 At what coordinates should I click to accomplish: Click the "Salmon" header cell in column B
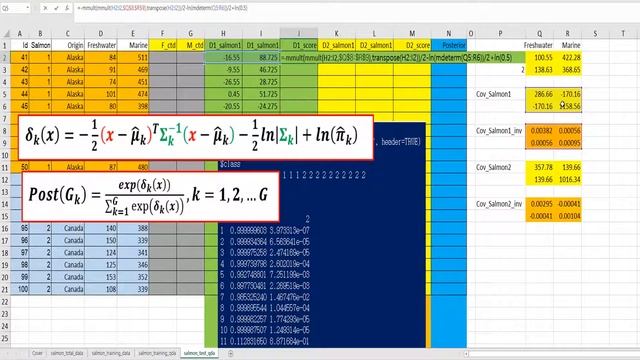(x=40, y=45)
